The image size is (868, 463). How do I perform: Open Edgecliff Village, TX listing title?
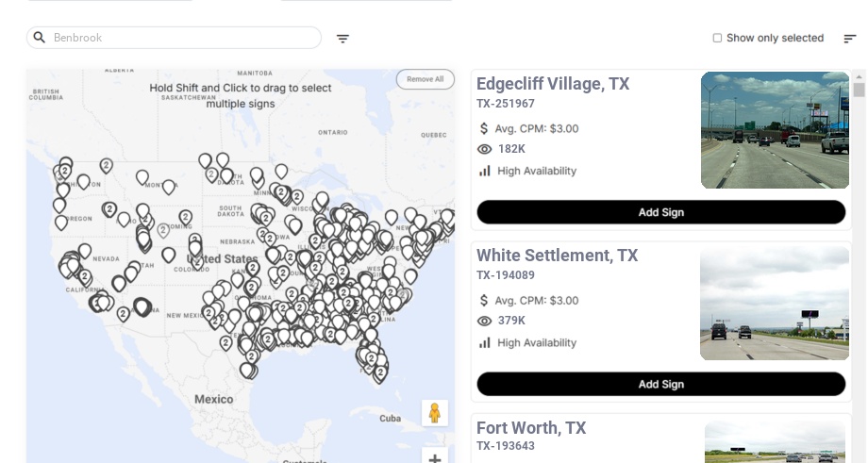[x=553, y=84]
